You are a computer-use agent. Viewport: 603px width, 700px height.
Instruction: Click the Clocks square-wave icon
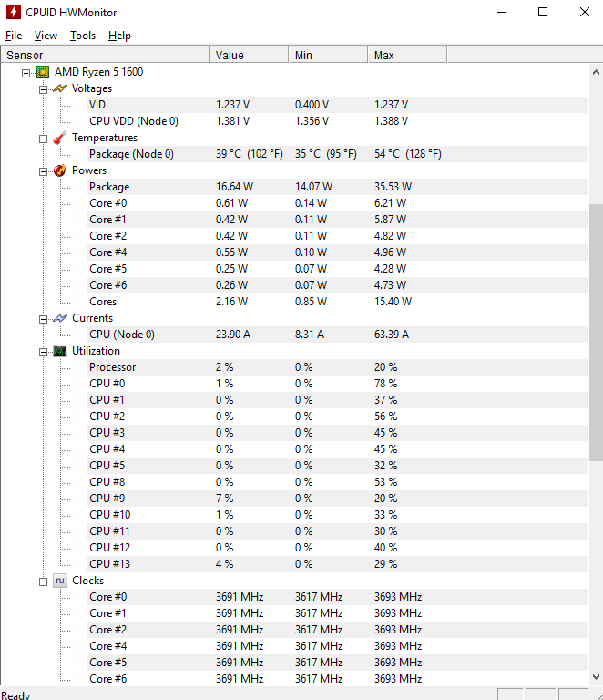tap(60, 581)
